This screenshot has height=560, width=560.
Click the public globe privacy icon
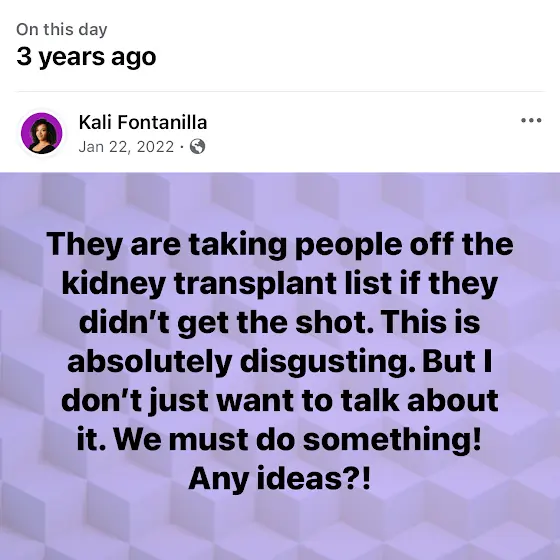[198, 146]
